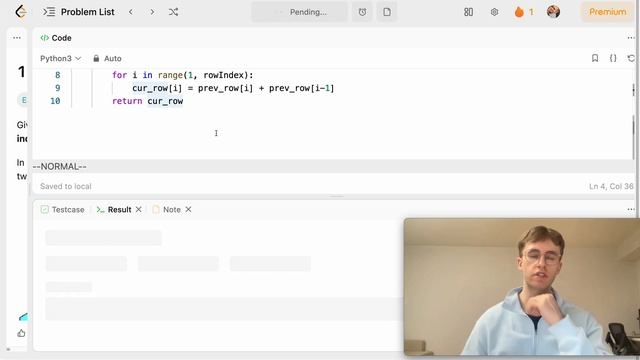This screenshot has height=360, width=640.
Task: Open left panel three-dots menu
Action: [17, 38]
